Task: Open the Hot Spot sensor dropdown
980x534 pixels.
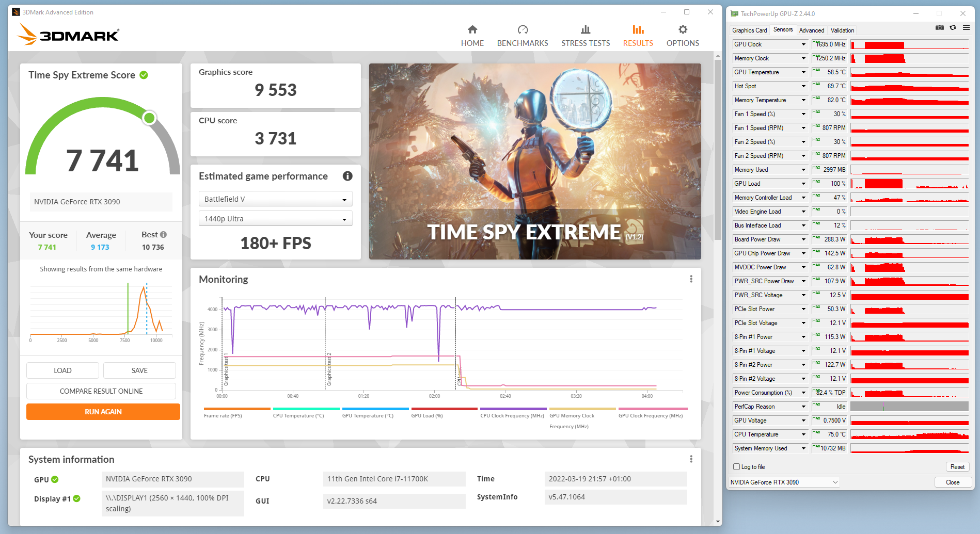Action: [803, 86]
